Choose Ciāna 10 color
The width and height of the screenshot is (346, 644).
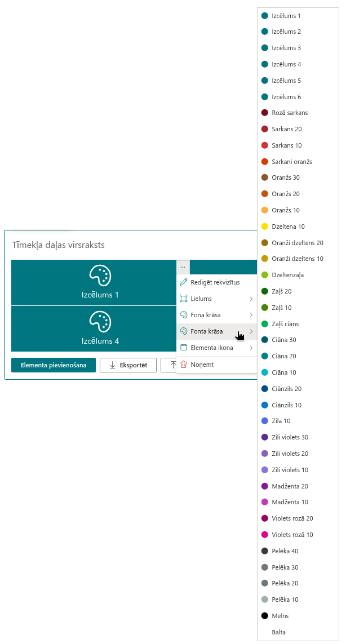click(298, 372)
